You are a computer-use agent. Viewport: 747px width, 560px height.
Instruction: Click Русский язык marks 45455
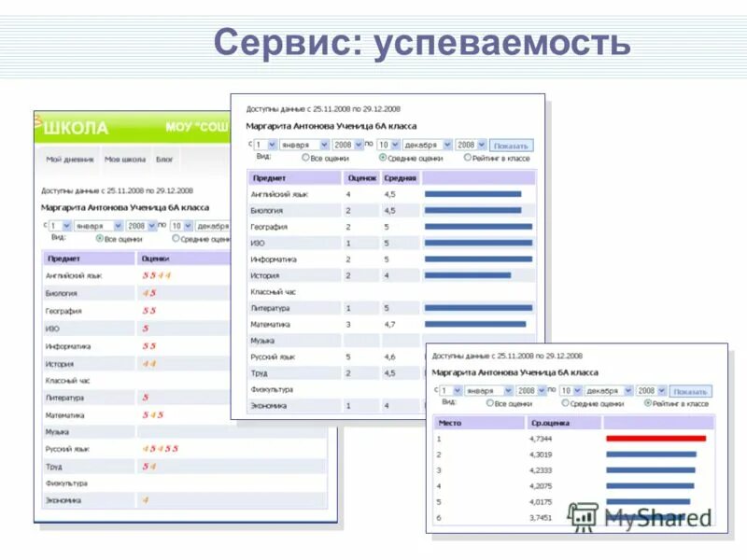tap(160, 449)
